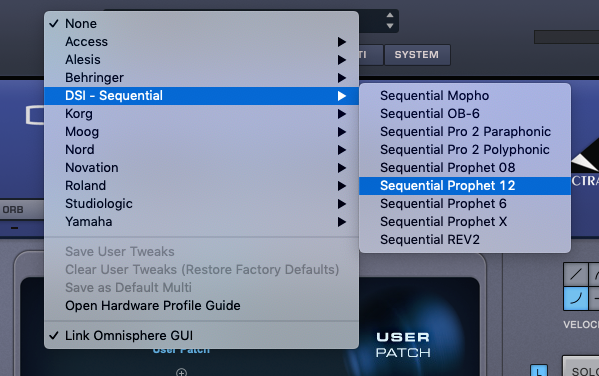Image resolution: width=599 pixels, height=376 pixels.
Task: Open the Novation submenu
Action: [201, 168]
